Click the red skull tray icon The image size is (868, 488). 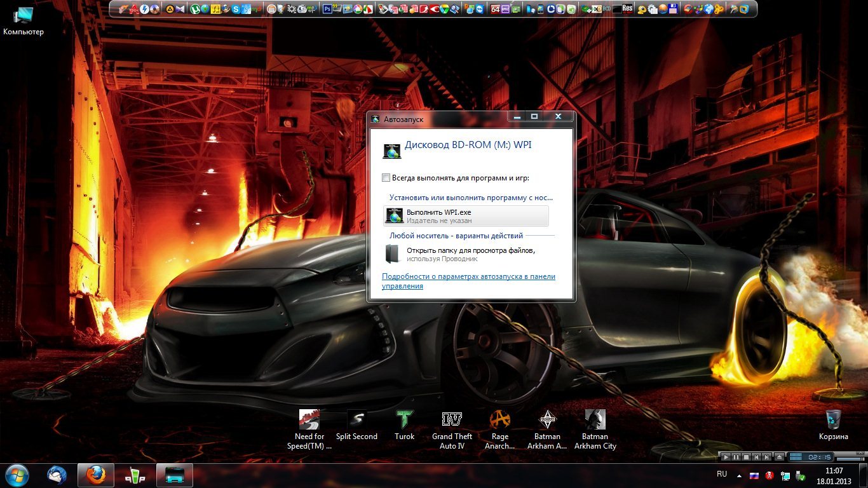pyautogui.click(x=770, y=475)
